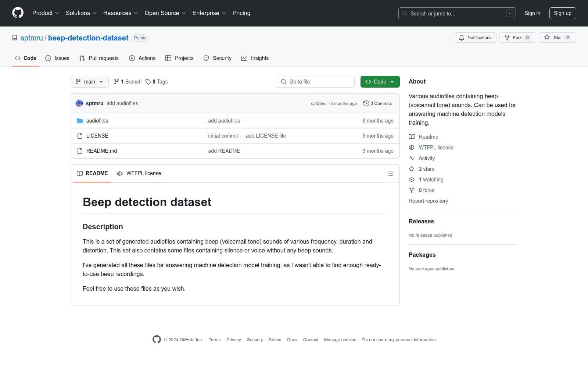Open the initial commit — add LICENSE file message
This screenshot has width=588, height=368.
pos(247,136)
